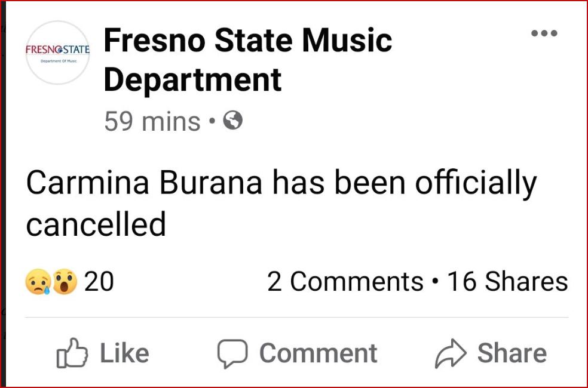588x388 pixels.
Task: Click the words Carmina Burana in the post
Action: (x=144, y=184)
